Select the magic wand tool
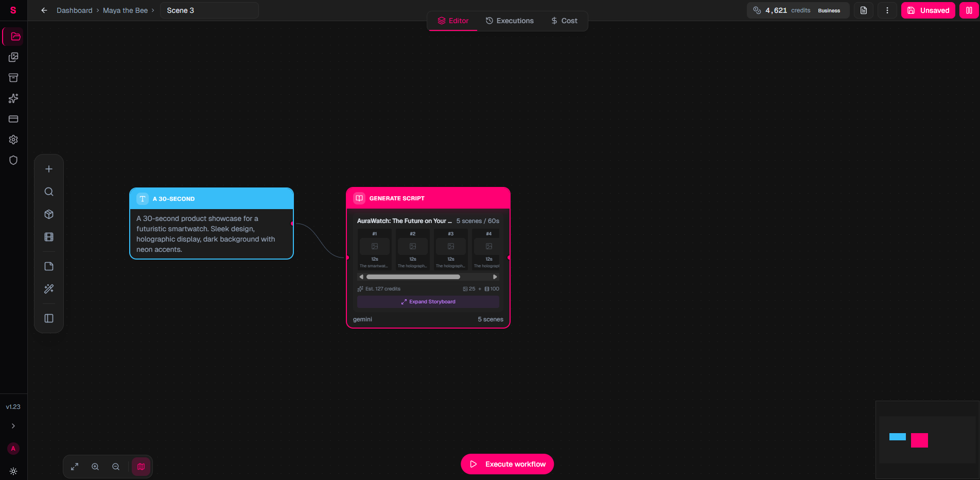 (48, 288)
